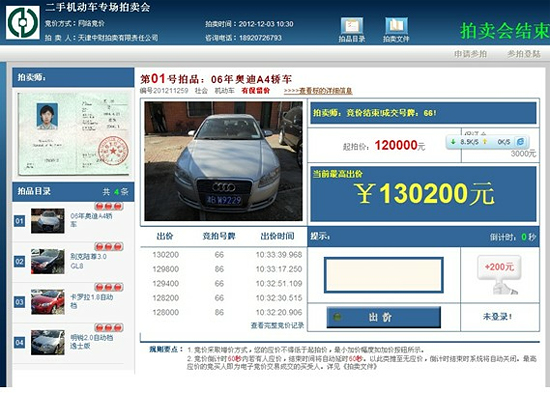The height and width of the screenshot is (393, 550).
Task: Click the auctioneer certificate image
Action: 74,134
